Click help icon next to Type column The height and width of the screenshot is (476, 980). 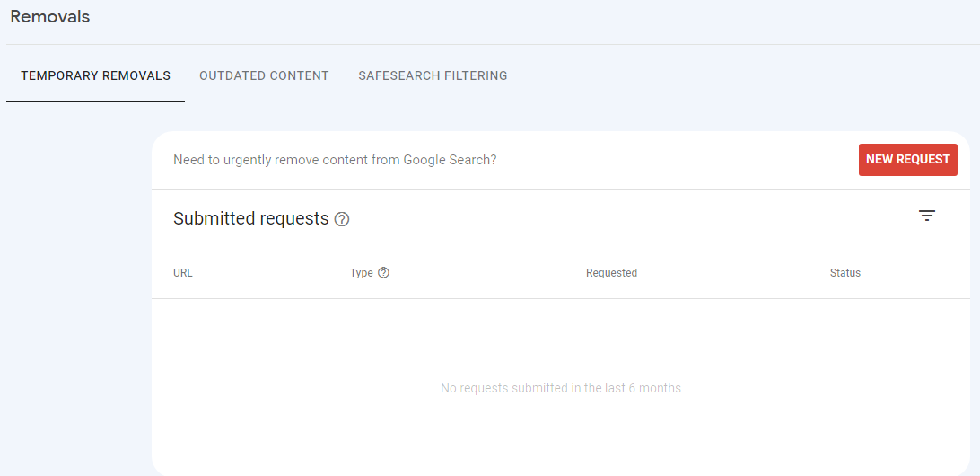coord(384,273)
